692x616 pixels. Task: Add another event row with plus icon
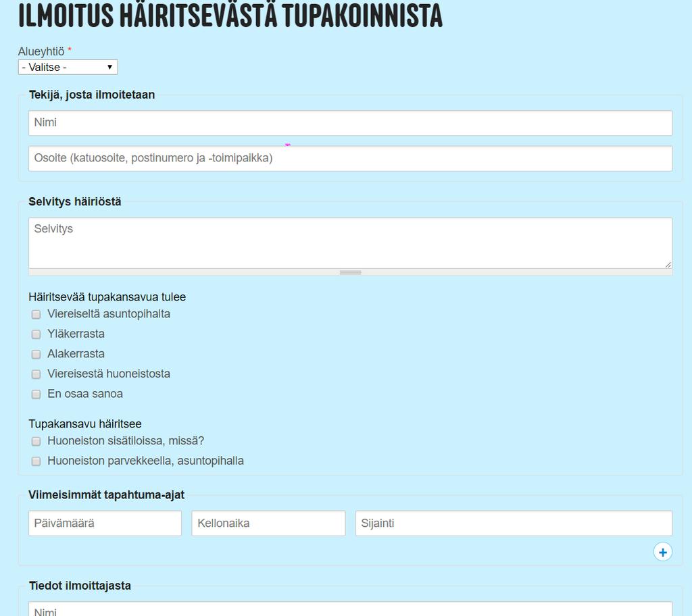pos(662,552)
